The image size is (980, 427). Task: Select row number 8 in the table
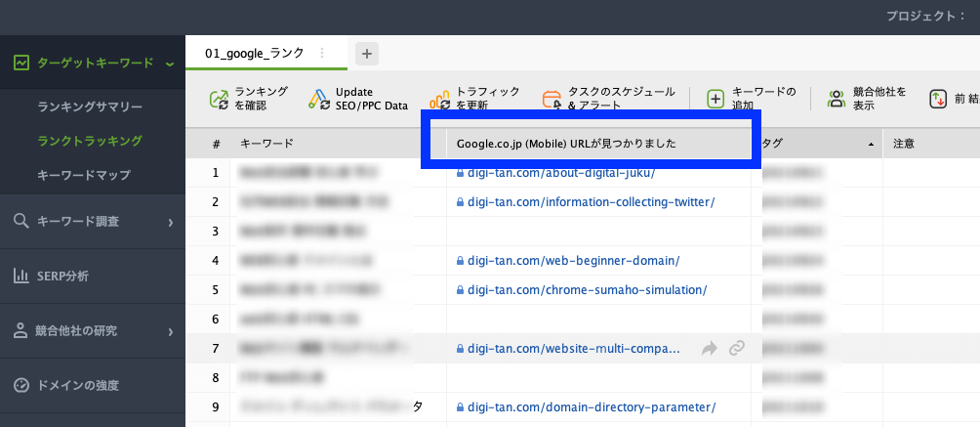click(x=216, y=377)
